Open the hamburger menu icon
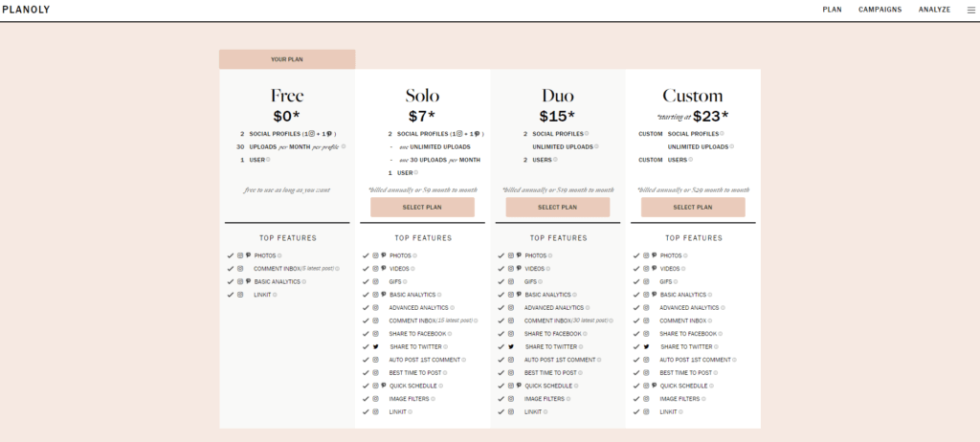980x442 pixels. 970,10
